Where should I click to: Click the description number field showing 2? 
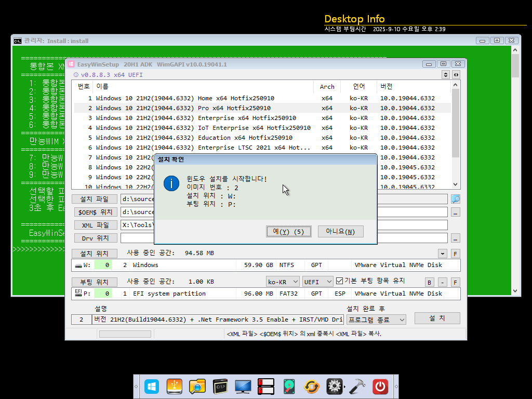[x=81, y=320]
